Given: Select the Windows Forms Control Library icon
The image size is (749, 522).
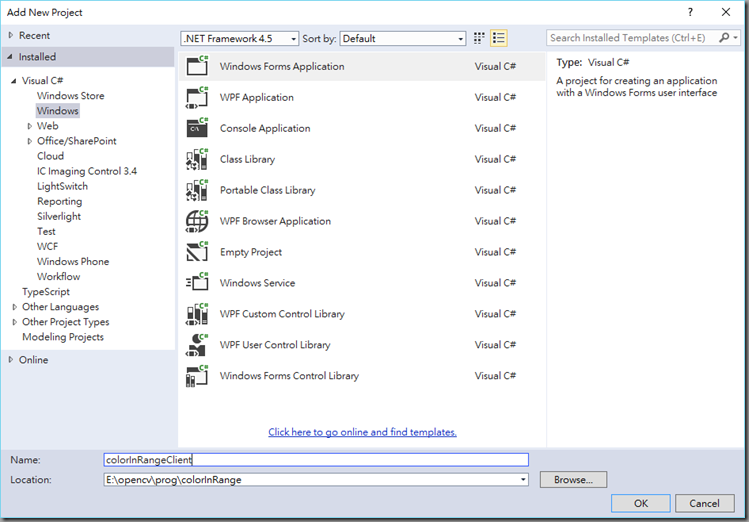Looking at the screenshot, I should [197, 376].
